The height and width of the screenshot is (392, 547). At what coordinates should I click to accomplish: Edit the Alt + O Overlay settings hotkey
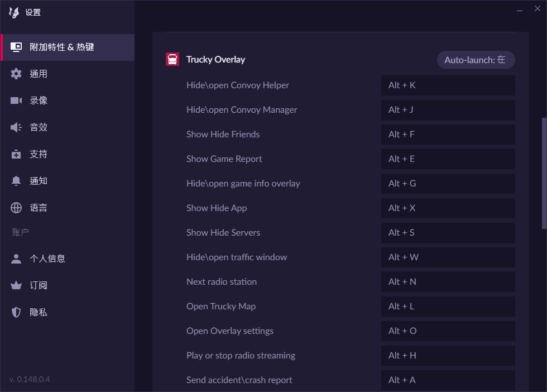coord(448,331)
